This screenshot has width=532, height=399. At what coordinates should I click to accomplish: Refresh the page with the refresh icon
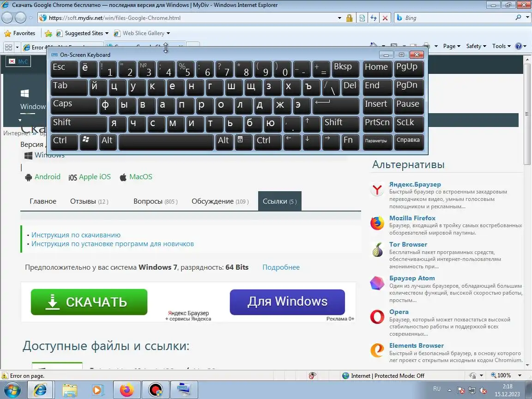374,18
